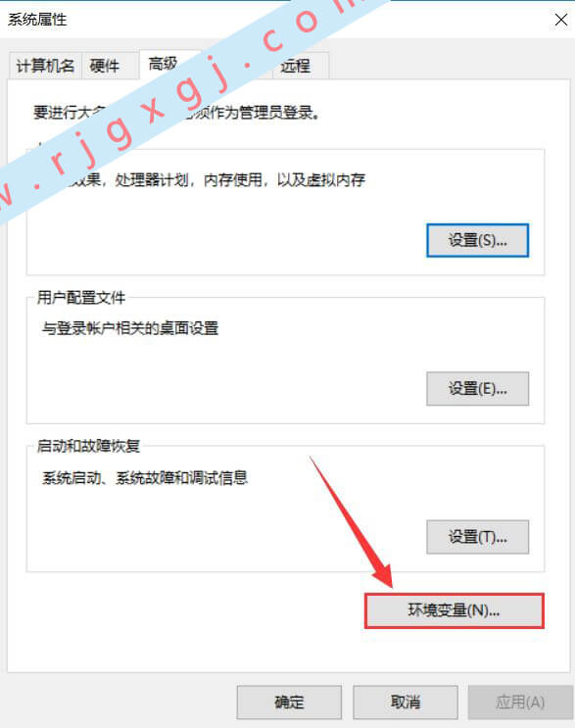The height and width of the screenshot is (728, 575).
Task: Confirm changes with 确定 button
Action: [x=289, y=702]
